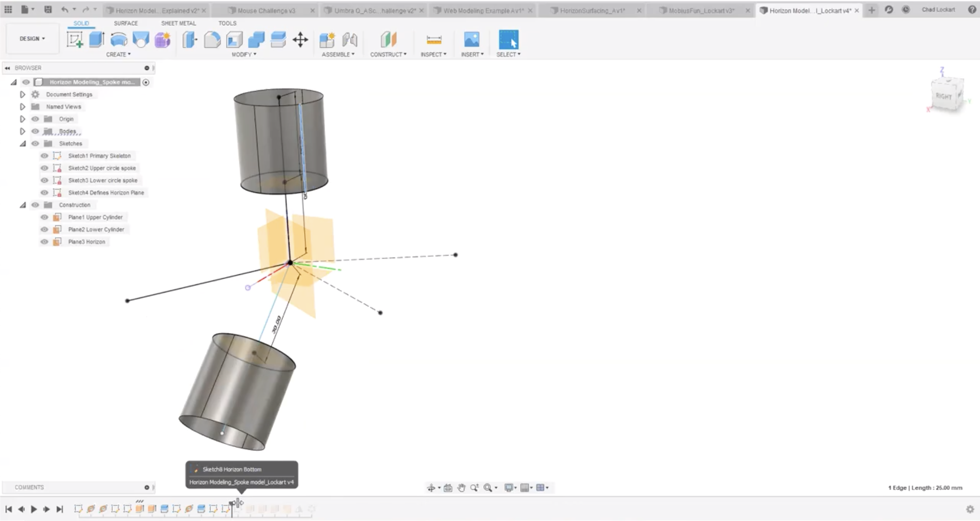The height and width of the screenshot is (521, 980).
Task: Click the Revolve tool icon
Action: coord(119,40)
